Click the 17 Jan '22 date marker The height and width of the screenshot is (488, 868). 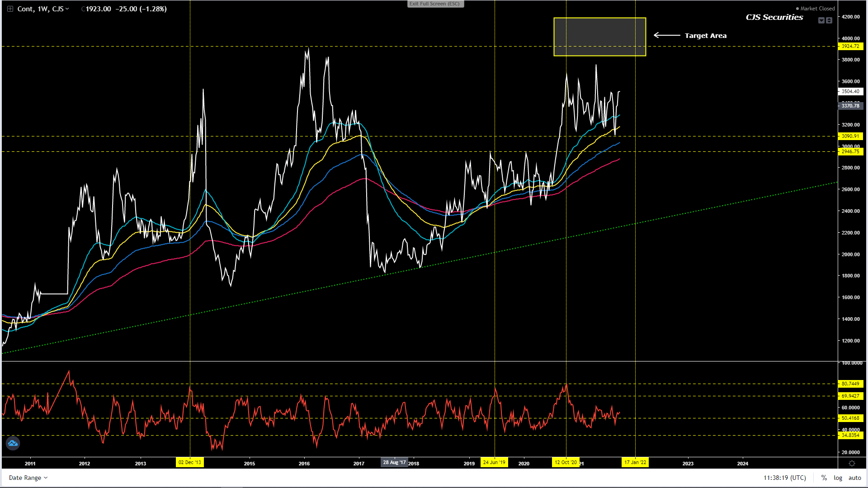pos(635,462)
